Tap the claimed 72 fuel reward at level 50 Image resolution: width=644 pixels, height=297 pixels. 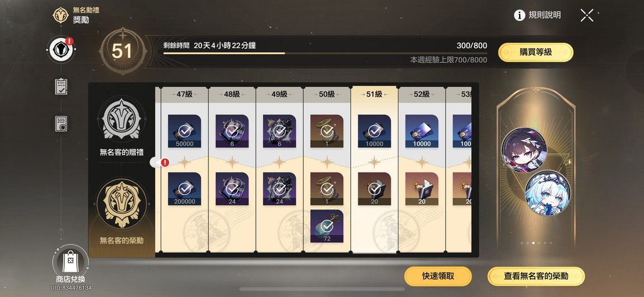coord(326,226)
